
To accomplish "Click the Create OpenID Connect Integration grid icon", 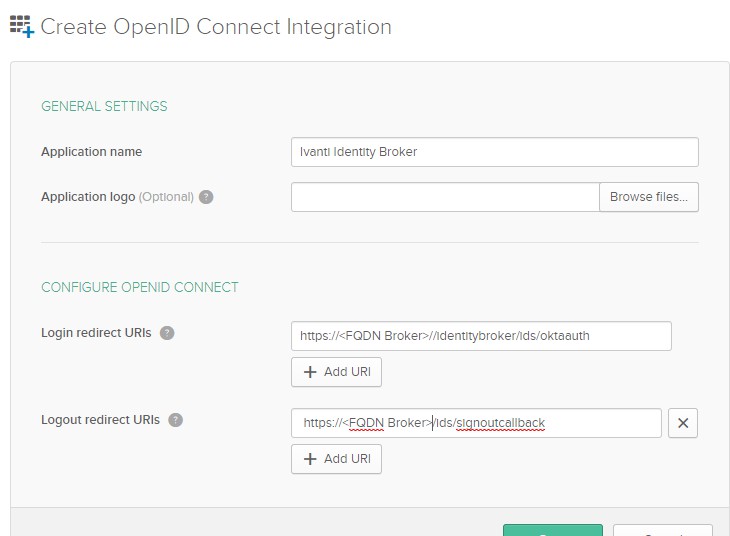I will tap(22, 26).
